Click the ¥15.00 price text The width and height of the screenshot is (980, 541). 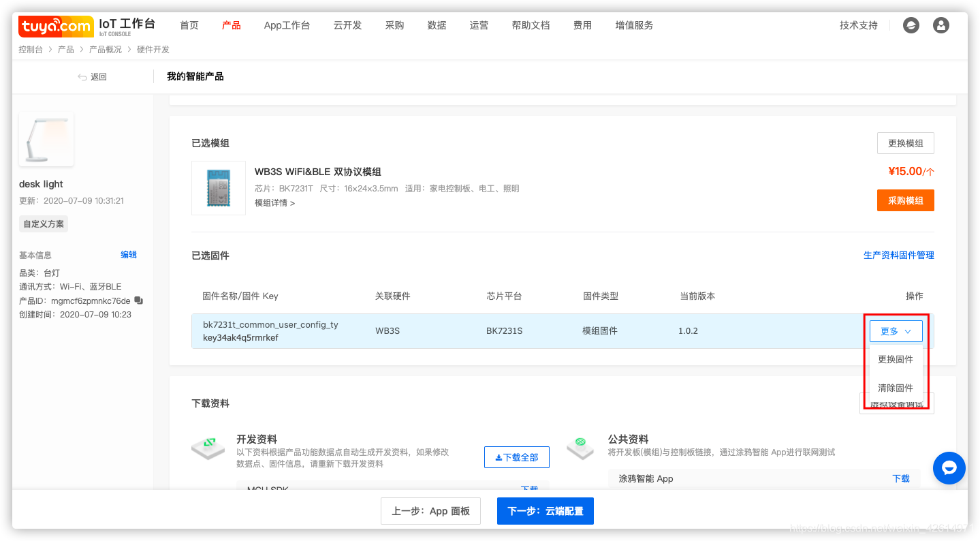tap(905, 171)
